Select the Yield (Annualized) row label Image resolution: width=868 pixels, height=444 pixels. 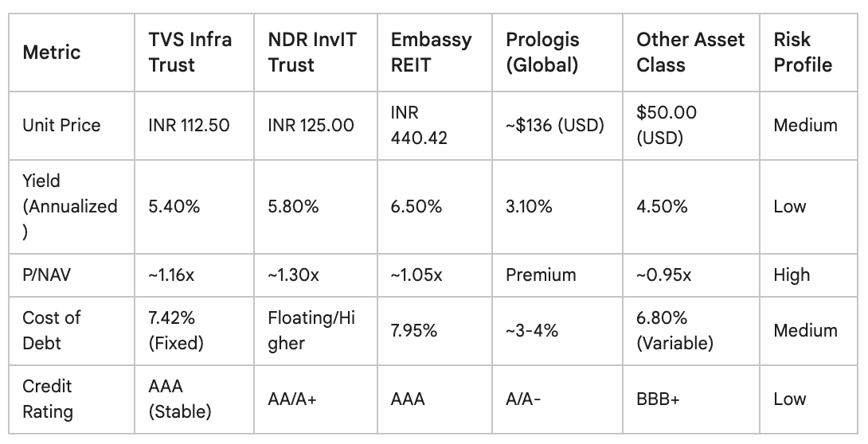point(72,207)
